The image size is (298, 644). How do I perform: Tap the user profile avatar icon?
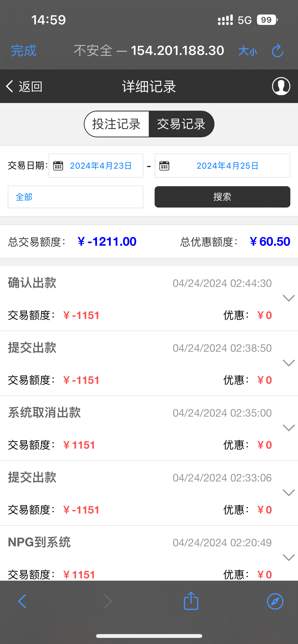pos(281,86)
